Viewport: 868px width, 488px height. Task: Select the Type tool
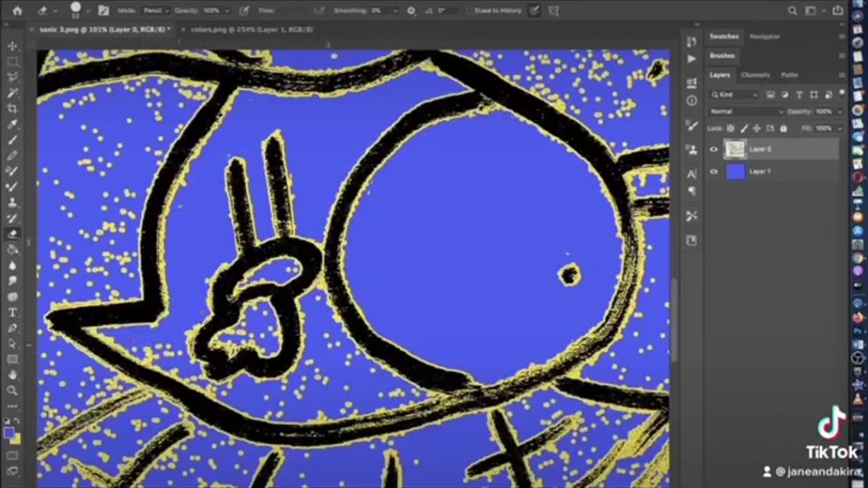pyautogui.click(x=12, y=312)
